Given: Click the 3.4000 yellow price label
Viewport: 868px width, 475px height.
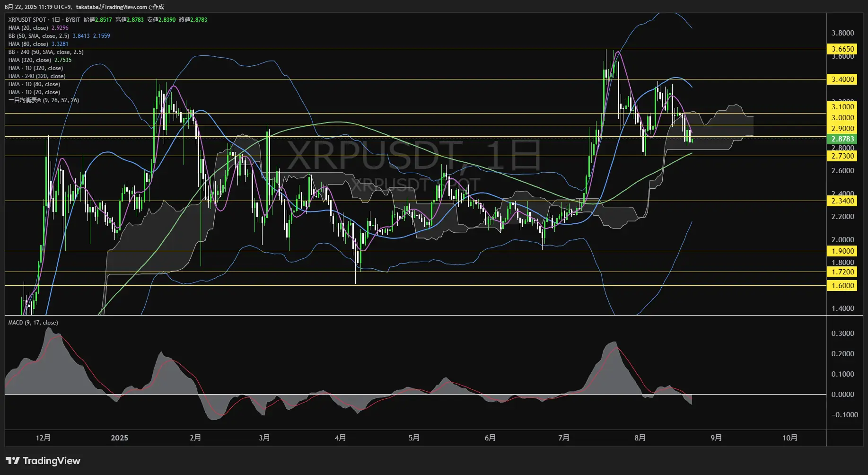Looking at the screenshot, I should pyautogui.click(x=842, y=79).
